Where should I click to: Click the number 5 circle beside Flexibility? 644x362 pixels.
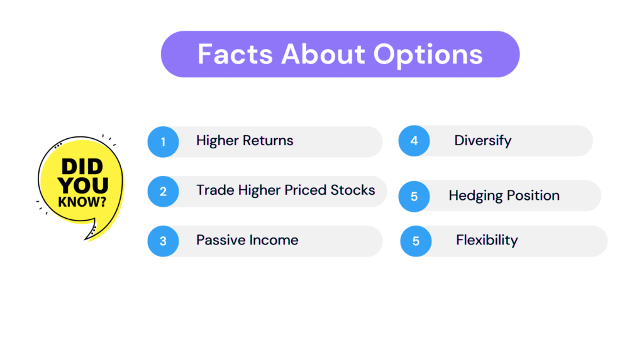click(x=416, y=241)
